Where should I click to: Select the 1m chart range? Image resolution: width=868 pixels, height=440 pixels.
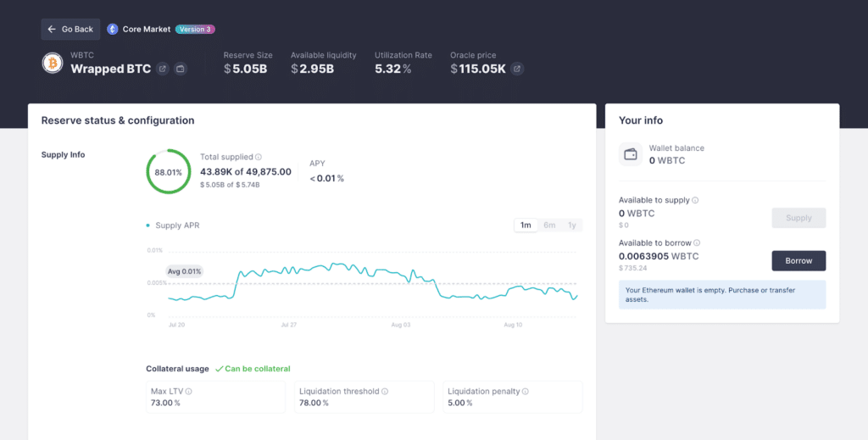(x=526, y=226)
